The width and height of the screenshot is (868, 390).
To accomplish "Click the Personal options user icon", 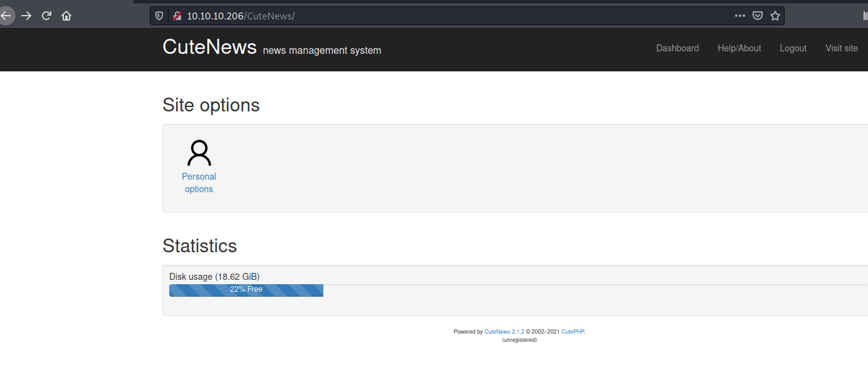I will pos(199,153).
